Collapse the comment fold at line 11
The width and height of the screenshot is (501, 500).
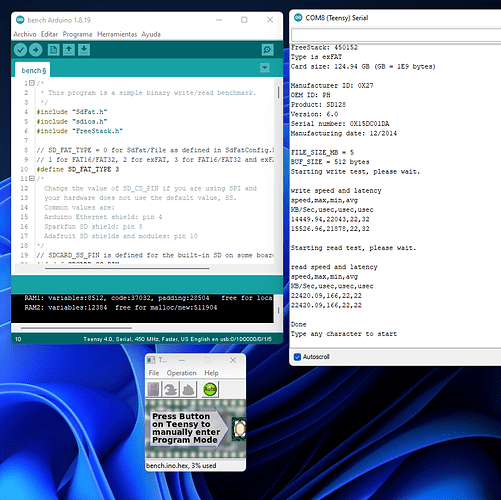click(x=32, y=178)
